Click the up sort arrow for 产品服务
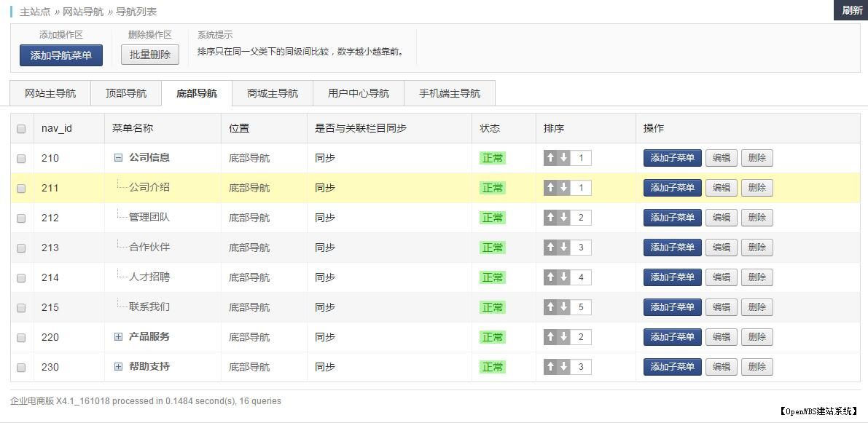 550,337
